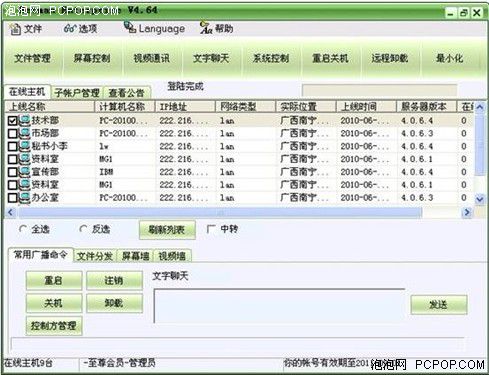Start 屏幕控制 screen control
Screen dimensions: 489x375
92,58
